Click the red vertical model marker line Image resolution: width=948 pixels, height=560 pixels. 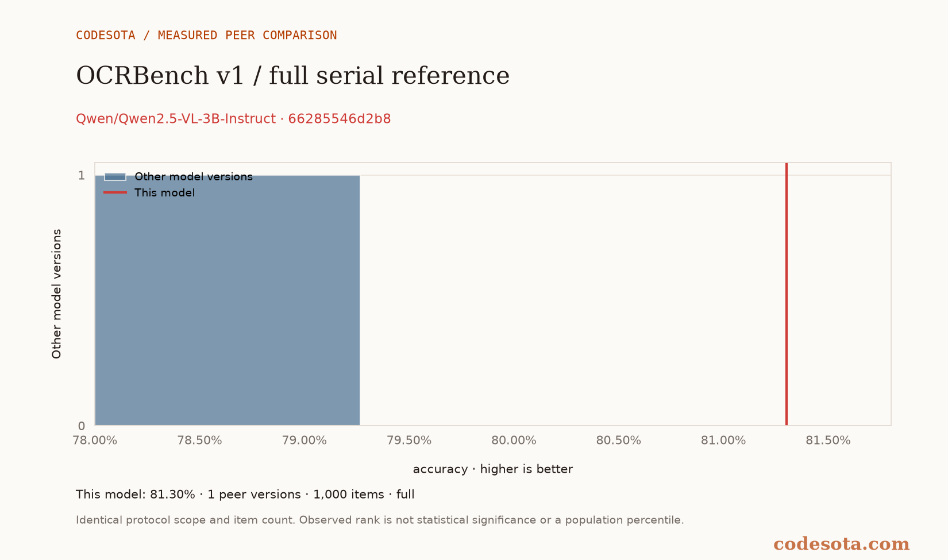[786, 294]
